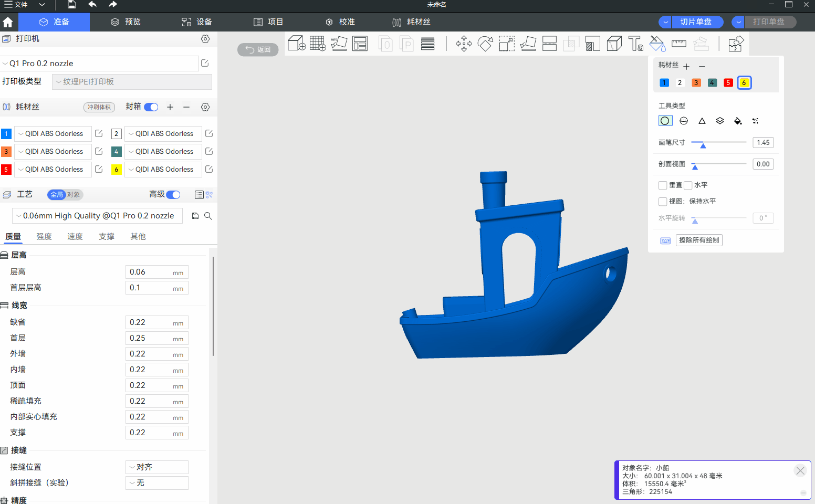Enable the 垂直 checkbox
The width and height of the screenshot is (815, 504).
[x=663, y=185]
